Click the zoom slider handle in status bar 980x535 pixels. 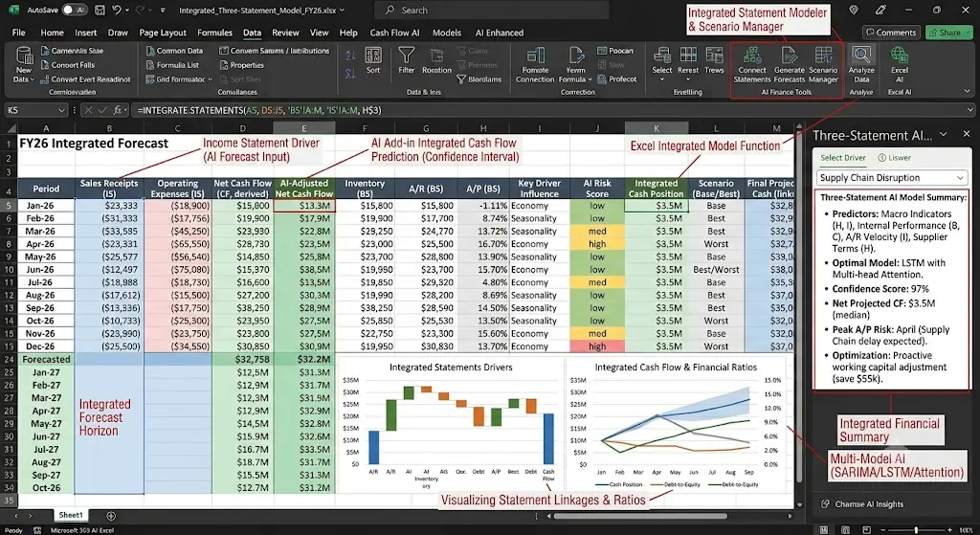pos(916,530)
